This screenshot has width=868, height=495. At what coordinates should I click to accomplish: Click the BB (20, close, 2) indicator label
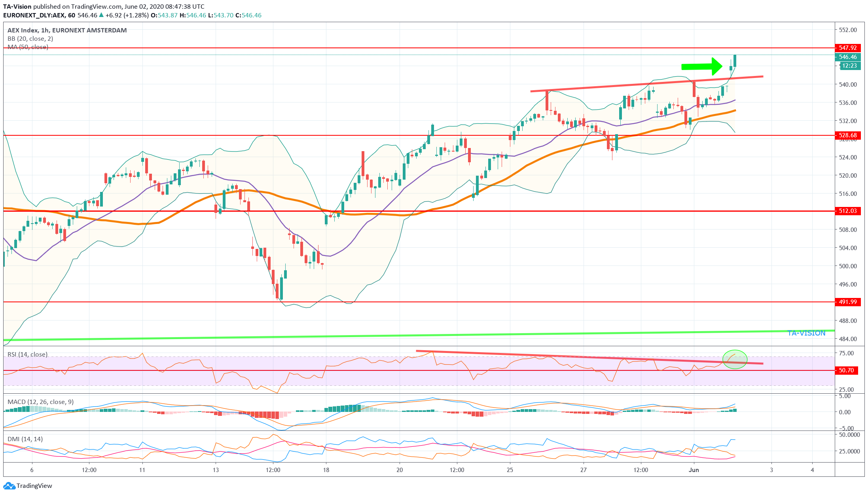pos(30,39)
